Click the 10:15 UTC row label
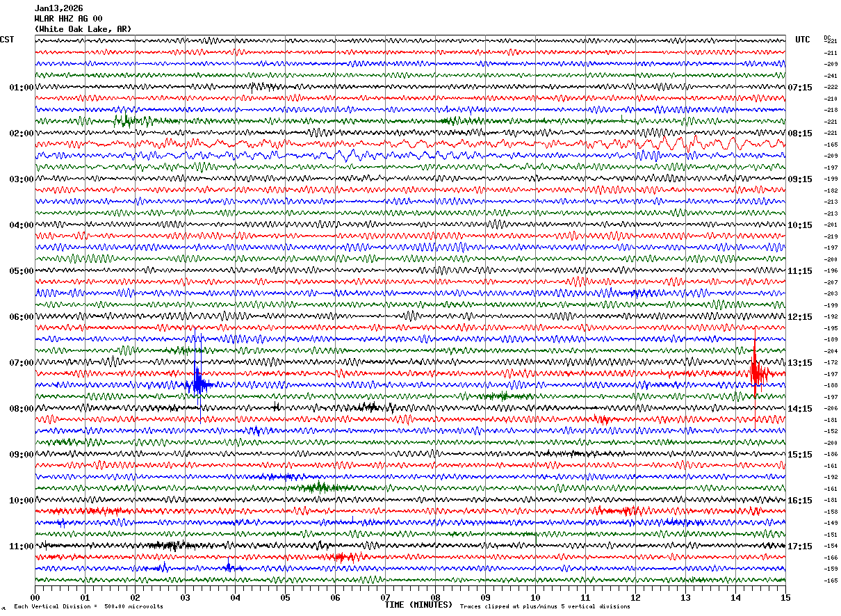 (x=799, y=225)
